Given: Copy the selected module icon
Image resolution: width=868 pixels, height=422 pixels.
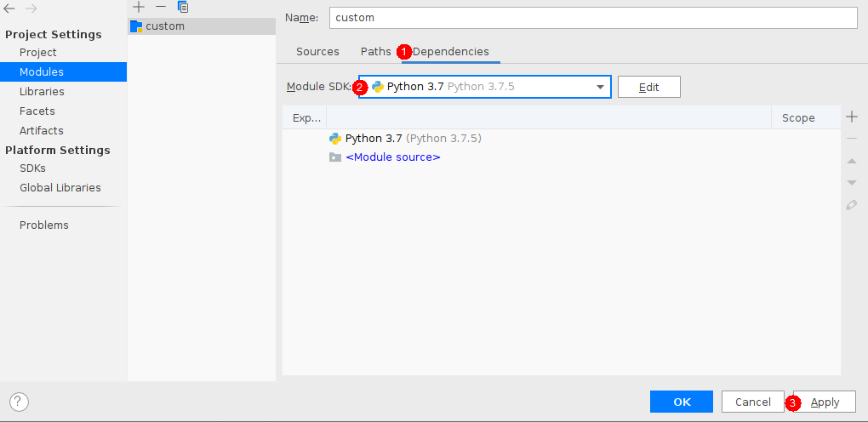Looking at the screenshot, I should (183, 7).
